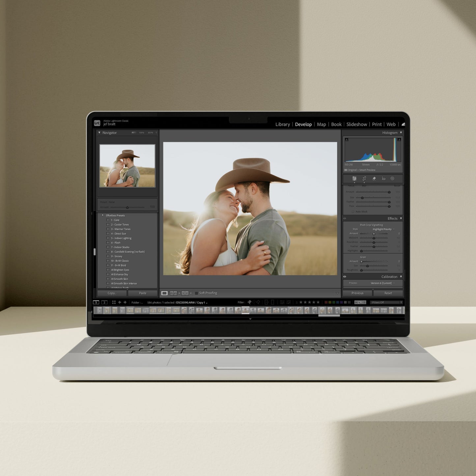Open the vignette Style Highlight Priority dropdown
This screenshot has height=476, width=476.
click(383, 229)
